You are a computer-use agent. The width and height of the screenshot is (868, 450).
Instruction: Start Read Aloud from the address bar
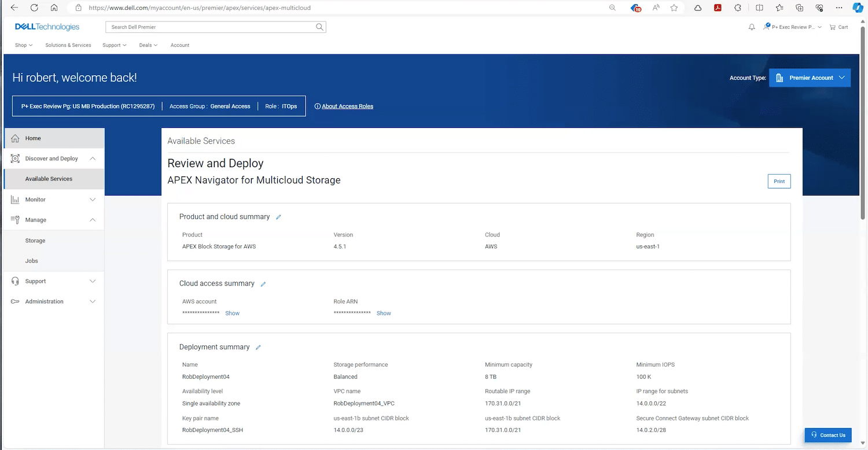coord(656,8)
